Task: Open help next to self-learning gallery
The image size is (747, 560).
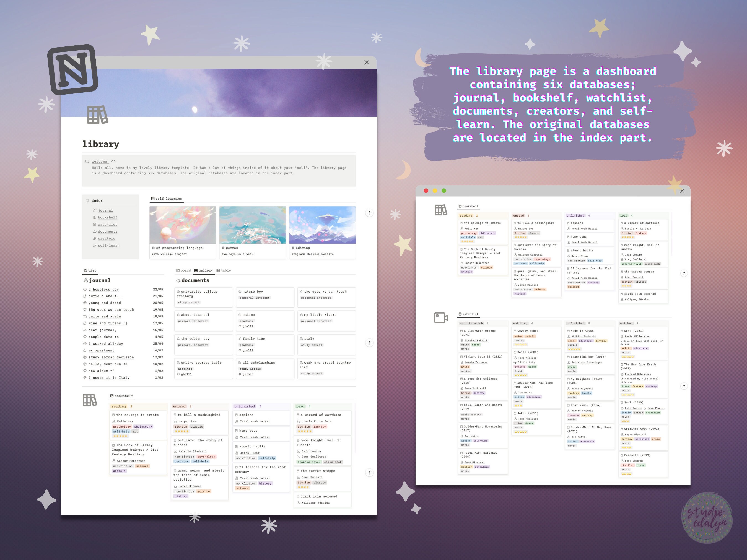Action: click(369, 213)
